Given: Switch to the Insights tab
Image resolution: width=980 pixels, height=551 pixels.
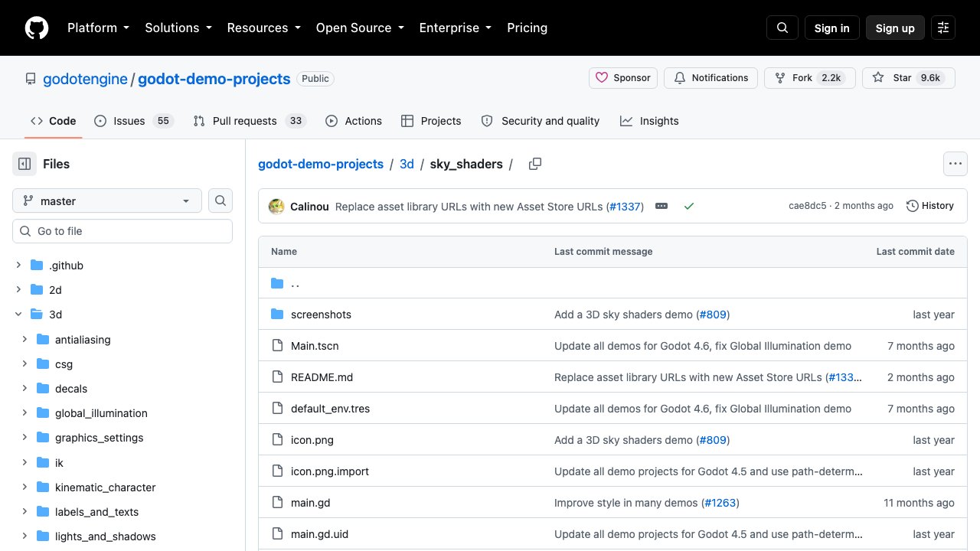Looking at the screenshot, I should pos(649,121).
